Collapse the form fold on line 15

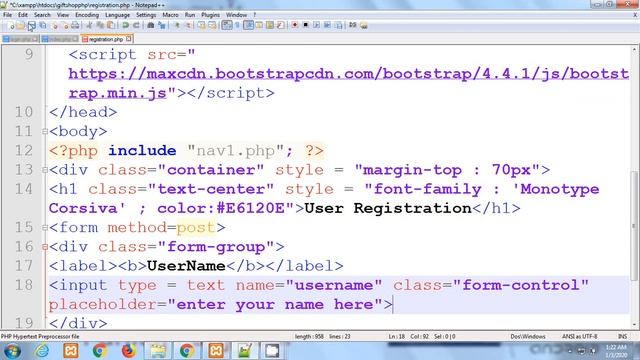[45, 228]
